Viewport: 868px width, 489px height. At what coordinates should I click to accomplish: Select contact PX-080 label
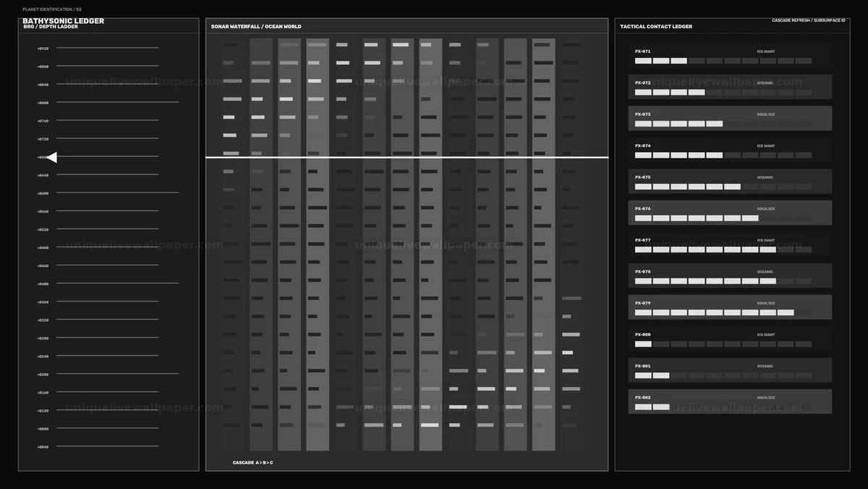coord(642,334)
